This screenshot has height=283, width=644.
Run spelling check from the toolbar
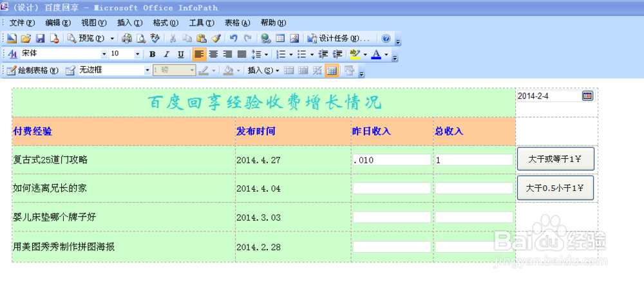[x=155, y=39]
